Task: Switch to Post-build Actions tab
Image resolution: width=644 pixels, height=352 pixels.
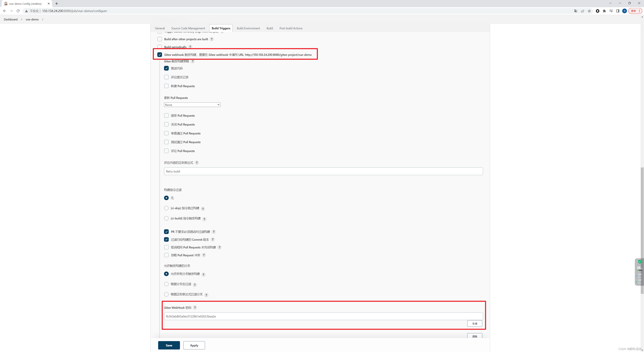Action: click(x=291, y=28)
